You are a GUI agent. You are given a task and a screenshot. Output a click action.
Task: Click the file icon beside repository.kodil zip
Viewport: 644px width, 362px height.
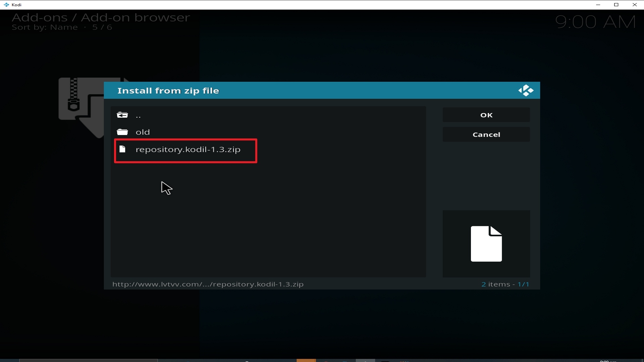tap(122, 149)
